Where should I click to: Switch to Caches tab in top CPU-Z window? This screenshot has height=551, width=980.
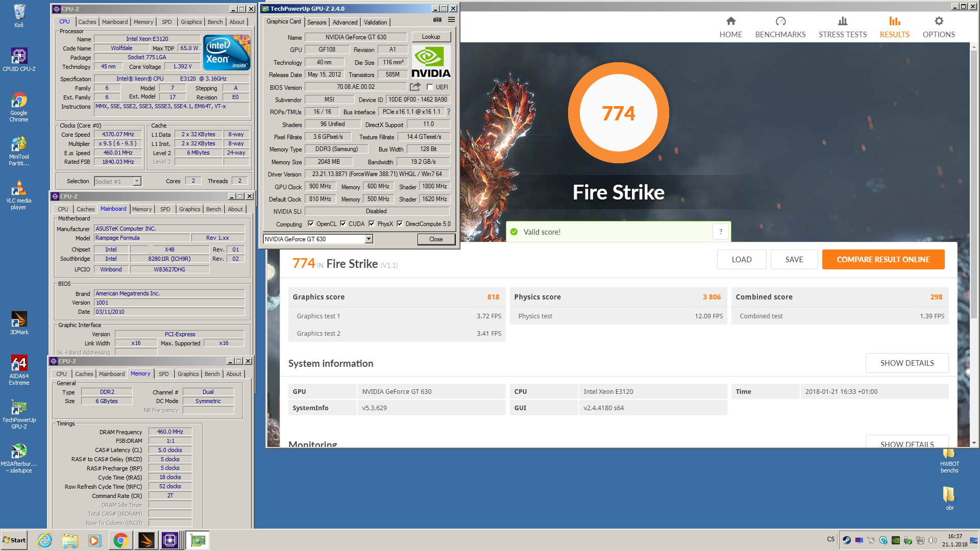[87, 22]
